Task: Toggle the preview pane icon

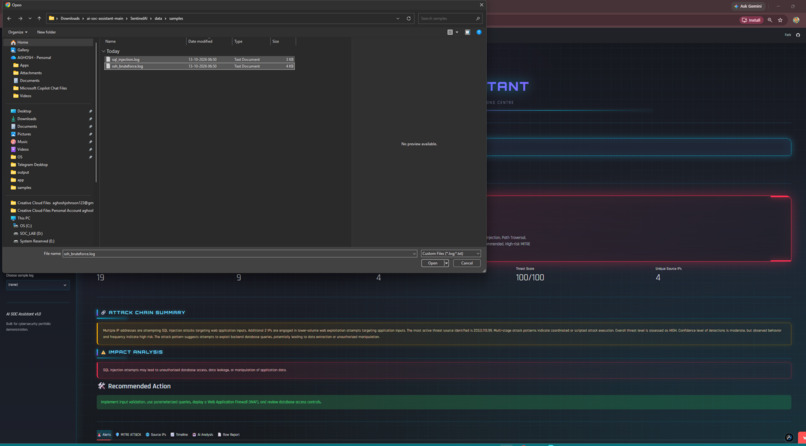Action: [467, 32]
